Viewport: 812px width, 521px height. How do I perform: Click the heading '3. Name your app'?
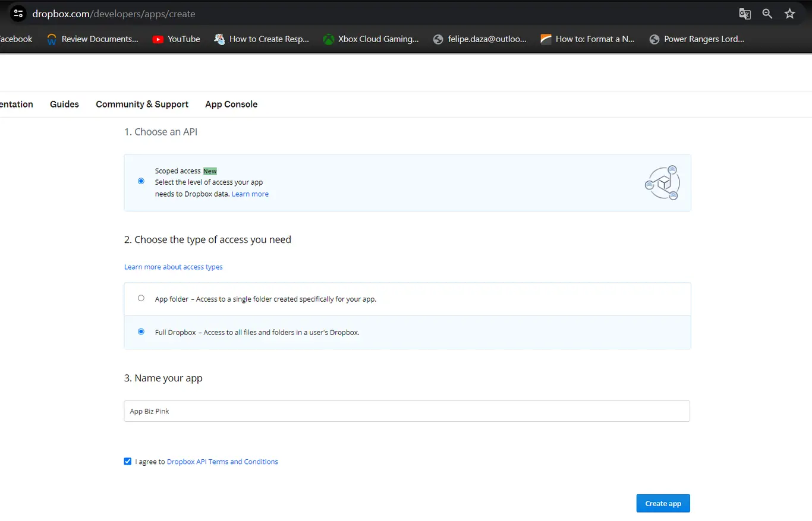pyautogui.click(x=163, y=378)
